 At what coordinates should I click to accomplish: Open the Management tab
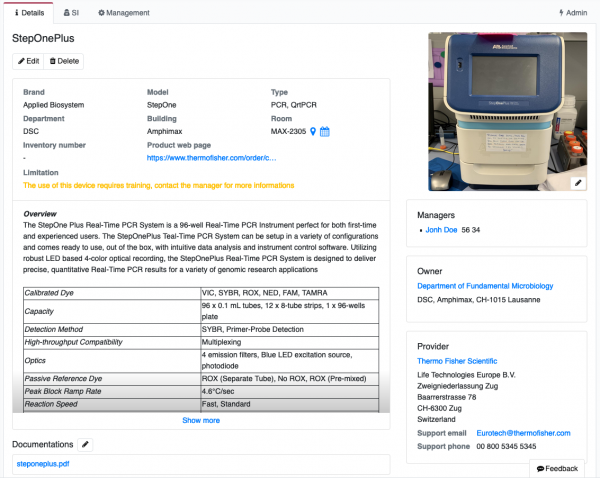coord(124,13)
